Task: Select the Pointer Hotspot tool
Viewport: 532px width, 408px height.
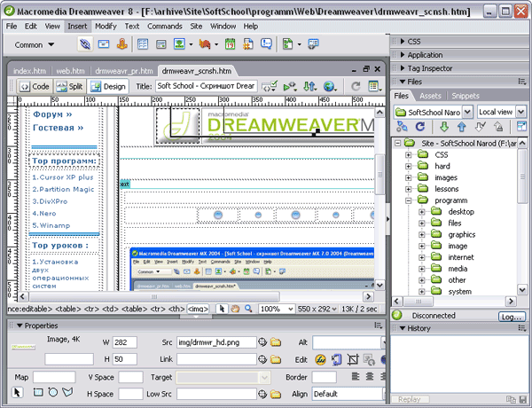Action: [x=17, y=393]
